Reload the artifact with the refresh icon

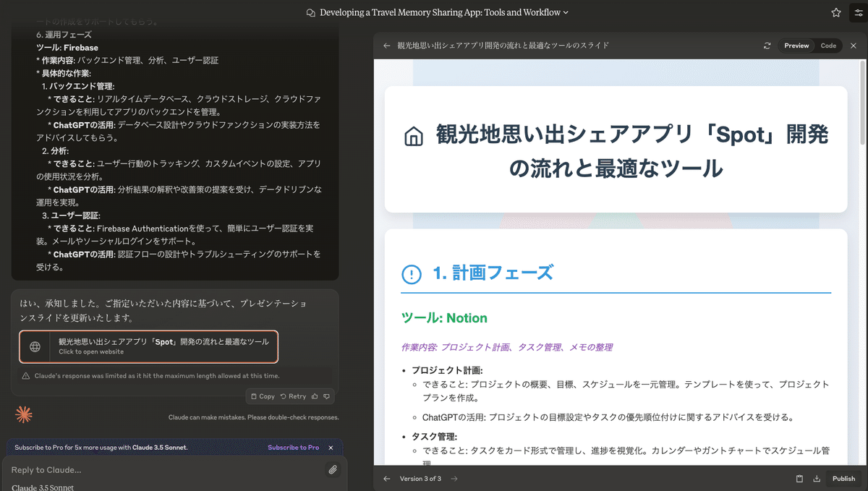pyautogui.click(x=767, y=46)
